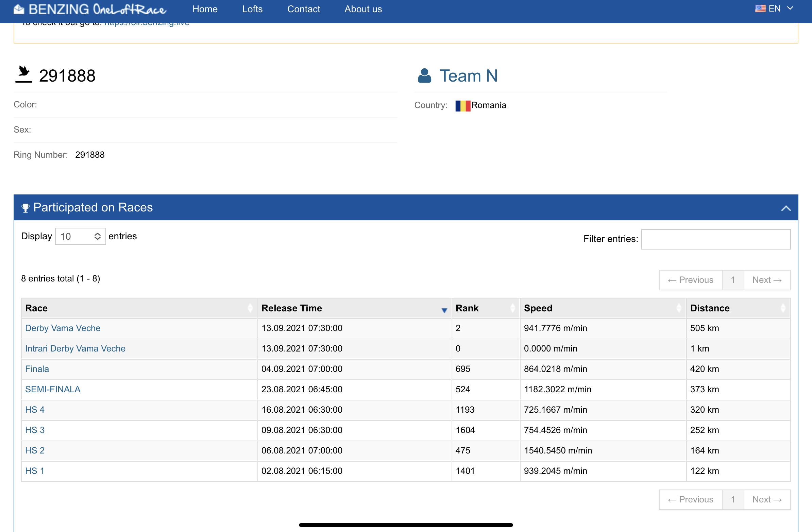
Task: Go to the Home page
Action: (205, 9)
